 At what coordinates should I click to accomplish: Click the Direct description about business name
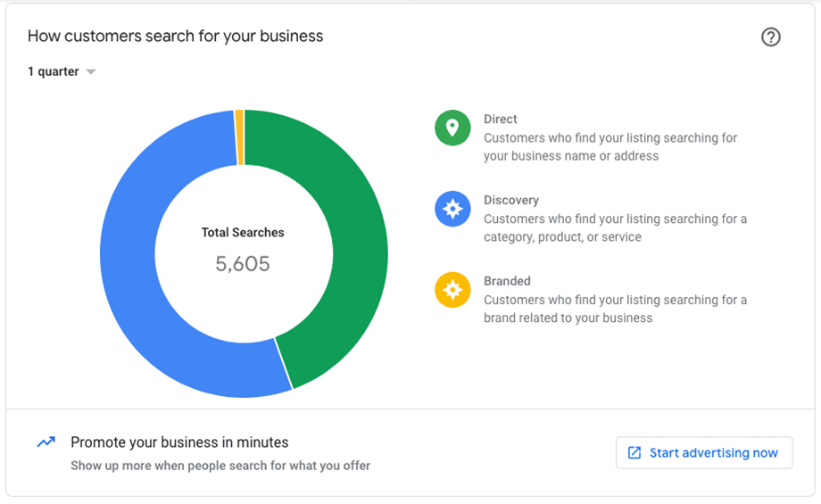(610, 147)
